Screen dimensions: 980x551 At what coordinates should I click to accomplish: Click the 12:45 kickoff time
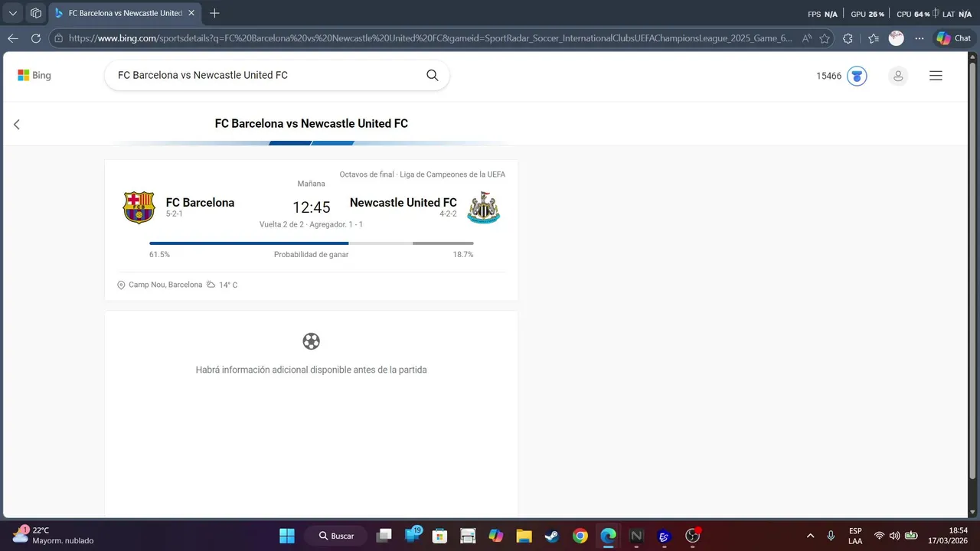tap(312, 207)
